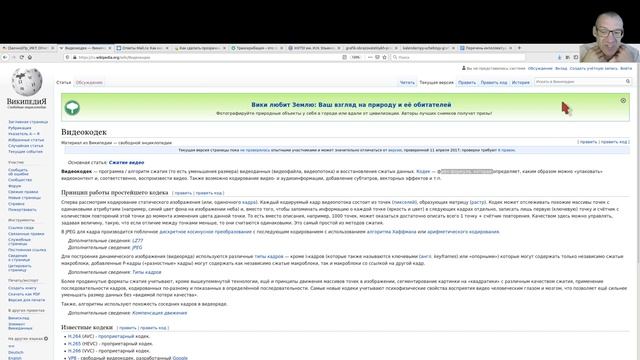The height and width of the screenshot is (360, 640).
Task: Open the История history tab
Action: click(x=521, y=82)
